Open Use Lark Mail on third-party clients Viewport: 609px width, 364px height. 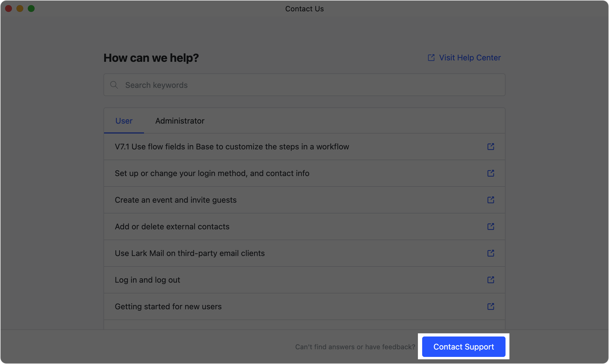pyautogui.click(x=189, y=253)
